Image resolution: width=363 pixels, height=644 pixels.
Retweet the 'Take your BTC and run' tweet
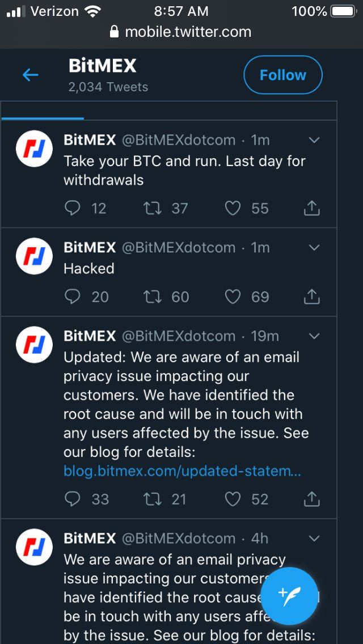click(152, 208)
